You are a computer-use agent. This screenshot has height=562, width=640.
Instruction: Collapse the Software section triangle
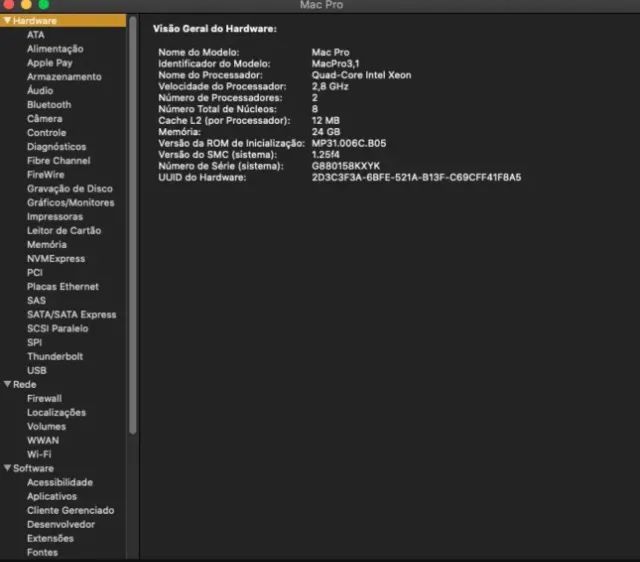pos(7,468)
